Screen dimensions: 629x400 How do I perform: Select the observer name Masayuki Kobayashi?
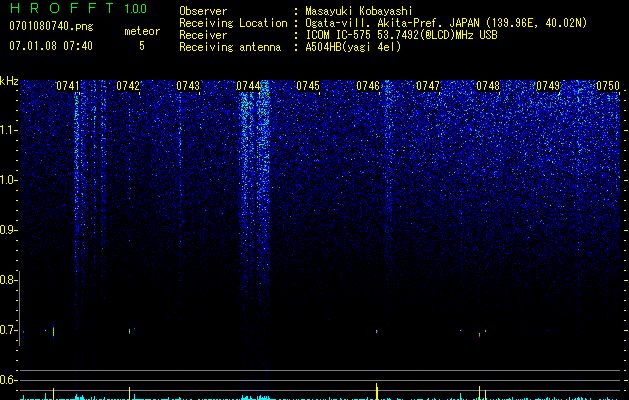[359, 11]
